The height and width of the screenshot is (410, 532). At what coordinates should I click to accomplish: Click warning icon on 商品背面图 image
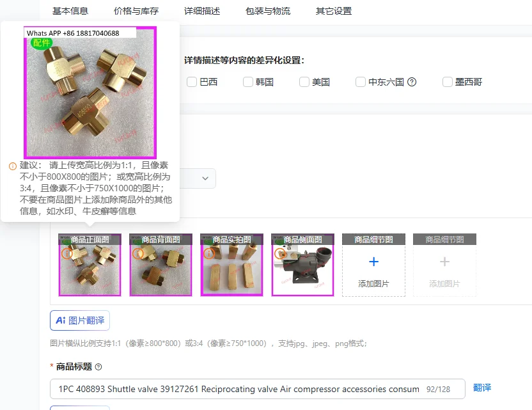pyautogui.click(x=137, y=253)
